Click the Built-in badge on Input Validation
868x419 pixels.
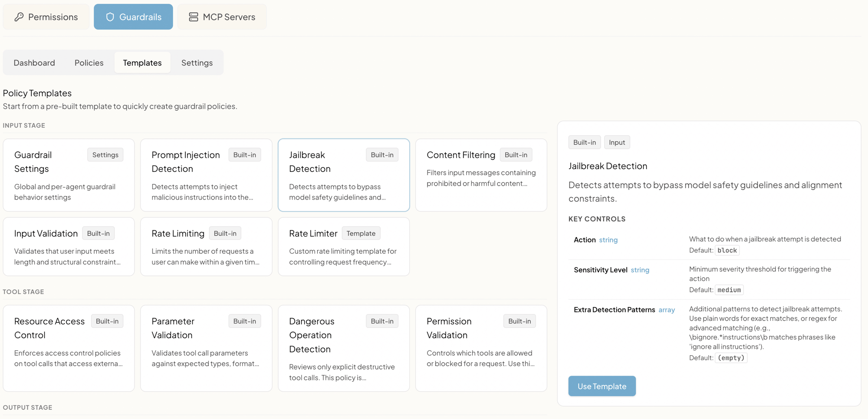point(99,233)
